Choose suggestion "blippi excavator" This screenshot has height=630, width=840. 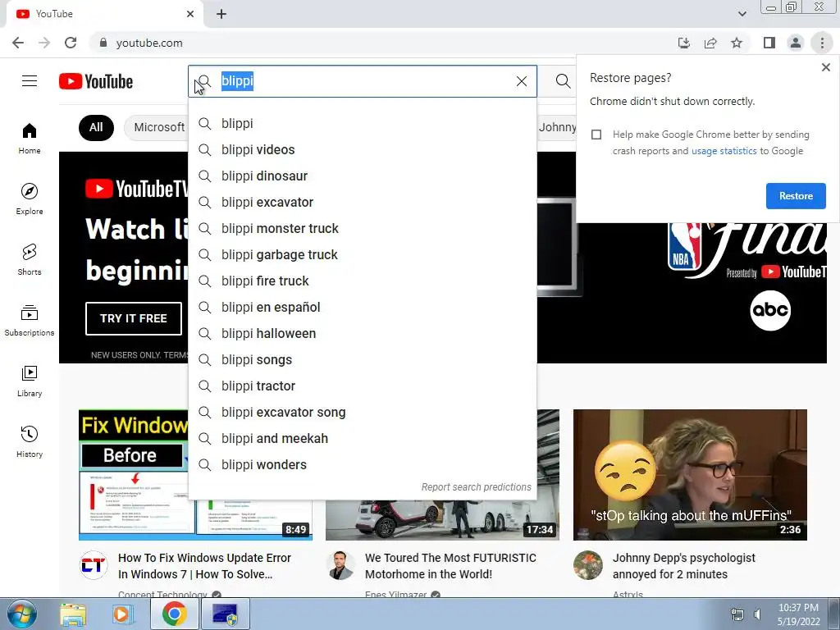click(362, 202)
